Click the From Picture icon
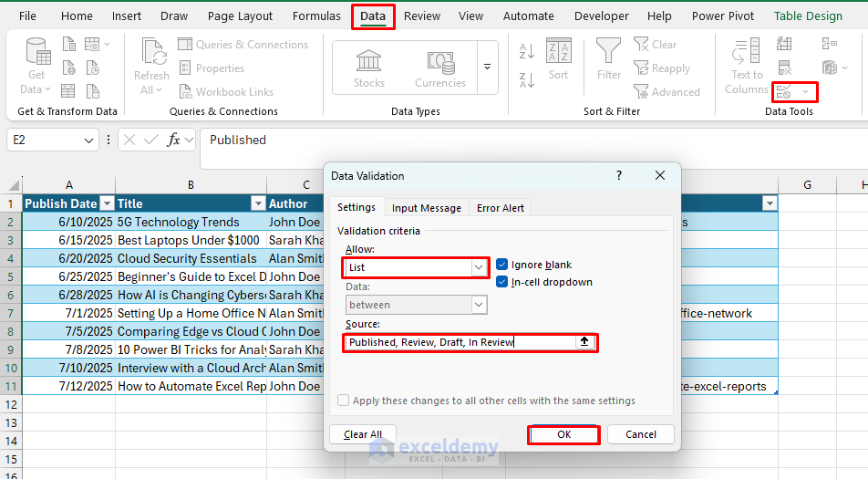Viewport: 868px width, 479px height. [x=92, y=44]
